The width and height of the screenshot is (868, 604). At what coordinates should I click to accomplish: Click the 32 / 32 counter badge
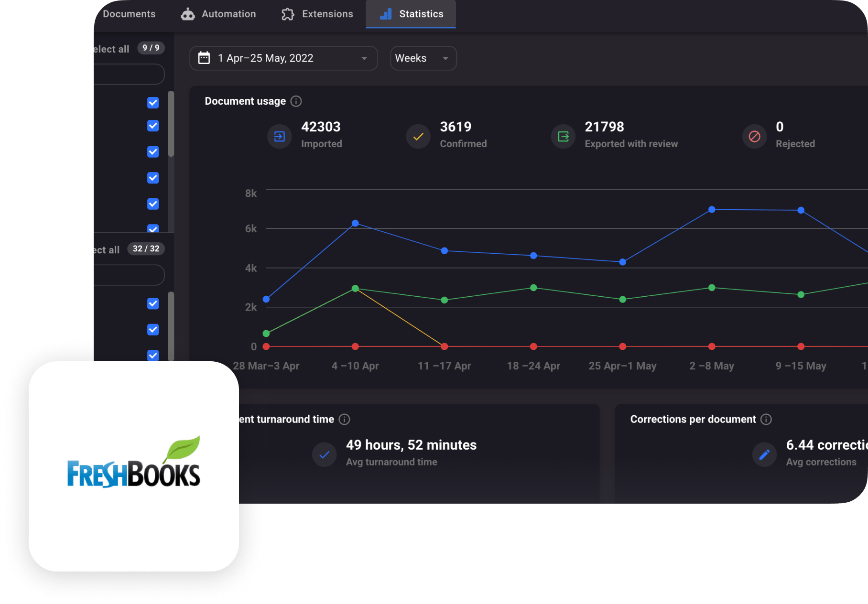(146, 249)
